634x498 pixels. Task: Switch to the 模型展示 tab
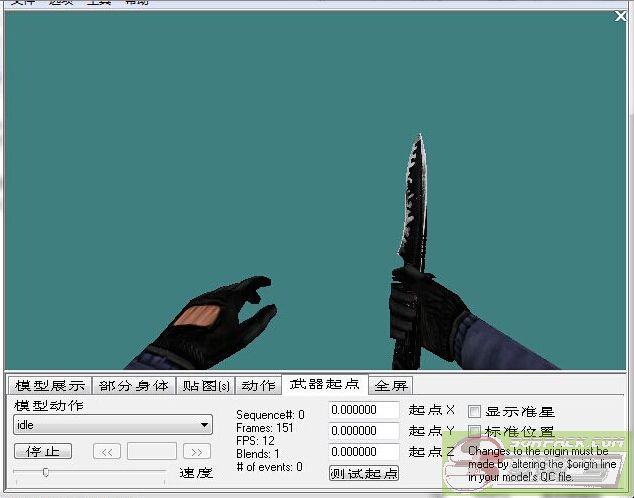[50, 385]
